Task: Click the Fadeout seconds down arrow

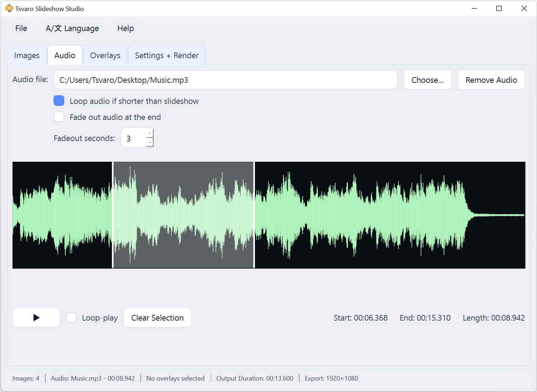Action: tap(150, 142)
